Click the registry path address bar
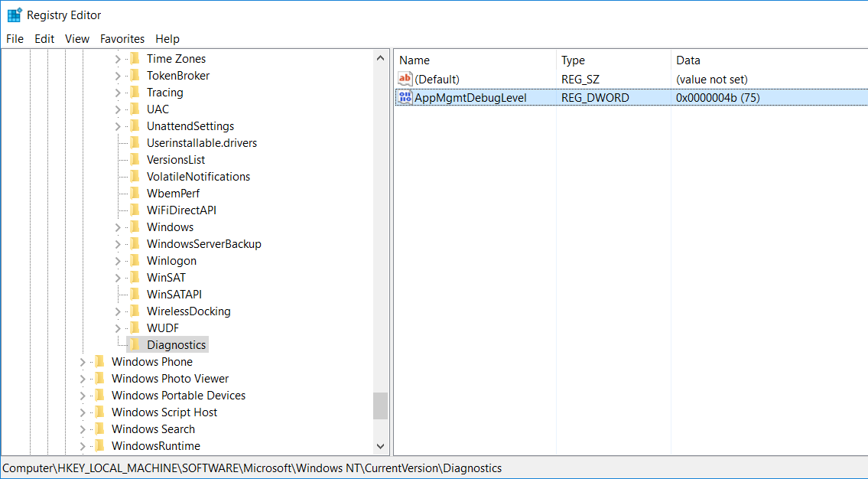 (434, 468)
